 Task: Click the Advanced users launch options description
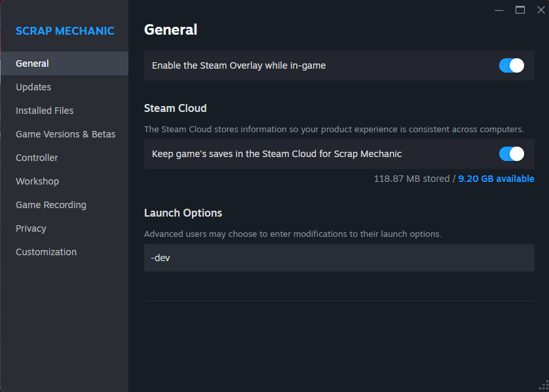click(293, 234)
